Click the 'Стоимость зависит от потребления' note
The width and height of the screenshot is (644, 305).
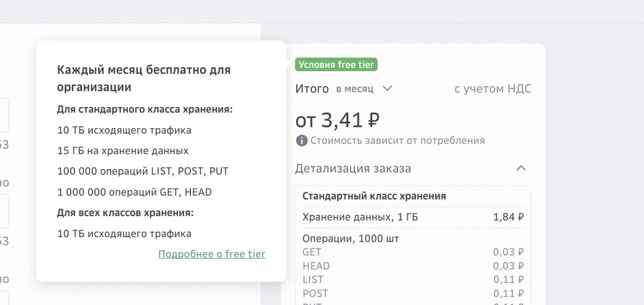(398, 141)
